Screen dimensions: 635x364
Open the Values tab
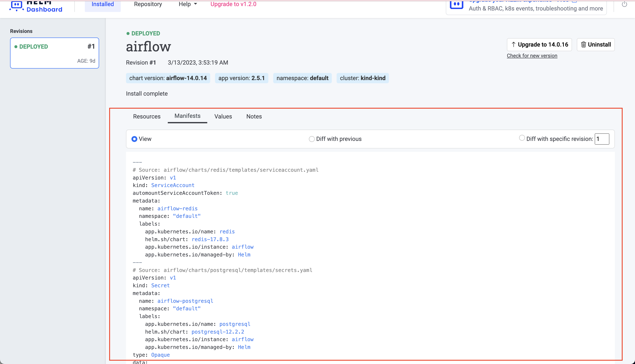coord(223,116)
